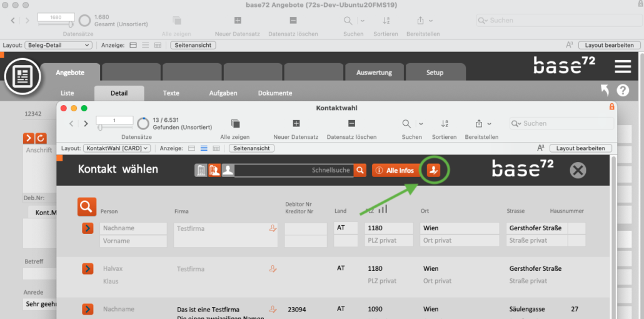Click the orange magnifier next to Schnellsuche
Viewport: 644px width, 319px height.
(360, 170)
